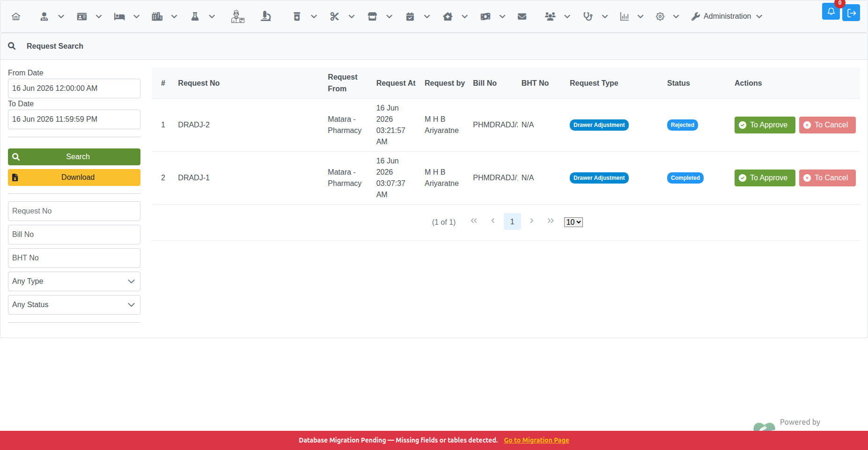Image resolution: width=868 pixels, height=450 pixels.
Task: Go to previous page arrow
Action: (493, 221)
